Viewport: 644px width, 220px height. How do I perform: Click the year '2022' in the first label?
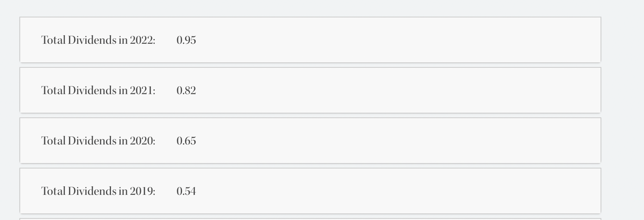[x=141, y=40]
